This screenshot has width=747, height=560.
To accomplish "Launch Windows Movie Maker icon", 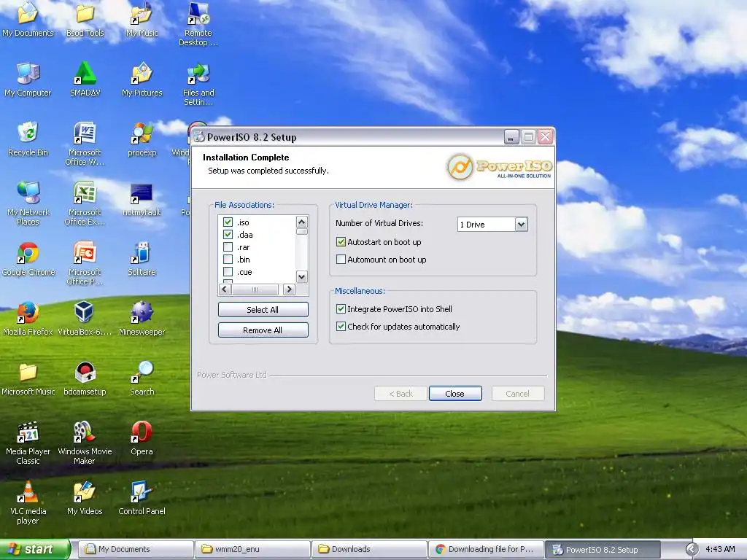I will tap(85, 443).
